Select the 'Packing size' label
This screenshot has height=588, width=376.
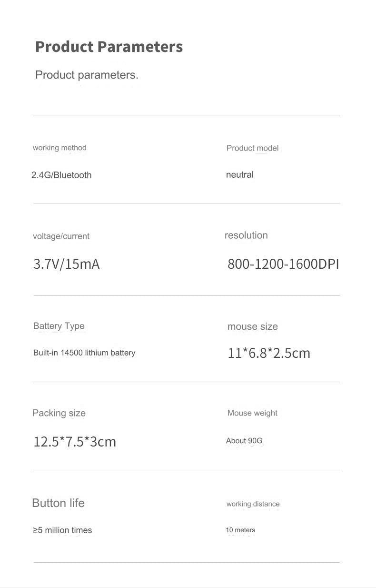(59, 413)
